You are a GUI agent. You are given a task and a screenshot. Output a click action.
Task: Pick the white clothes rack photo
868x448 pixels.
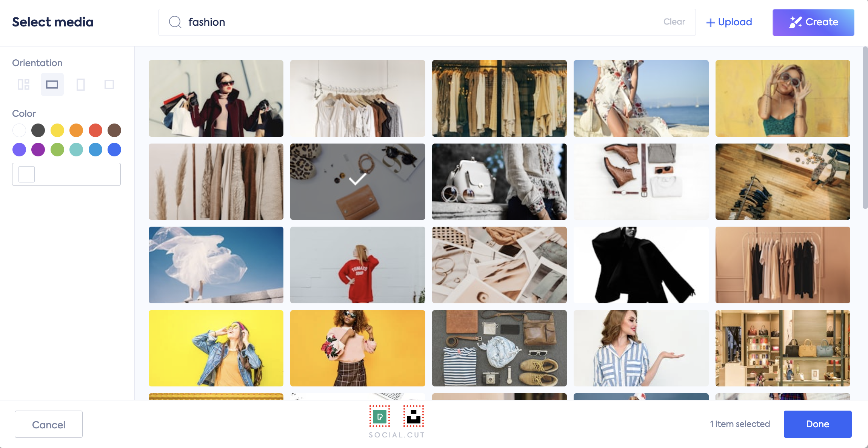click(x=358, y=98)
